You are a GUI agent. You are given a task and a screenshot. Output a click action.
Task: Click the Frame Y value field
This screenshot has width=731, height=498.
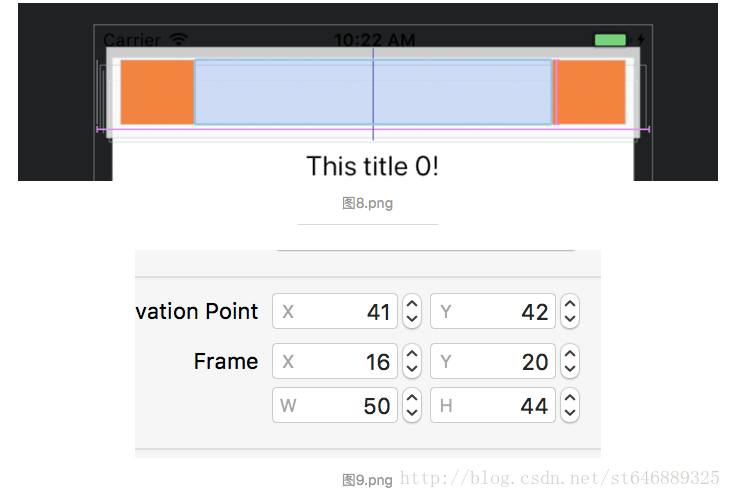(493, 361)
